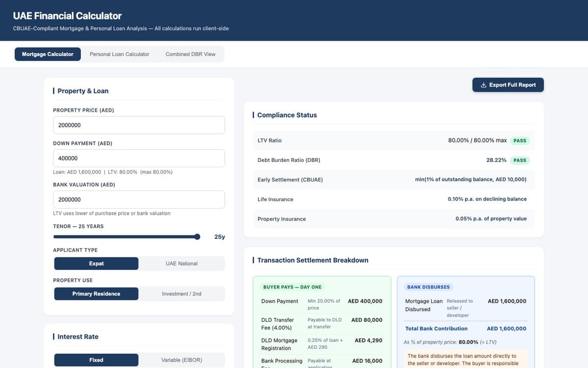Click the BANK DISBURSES badge
This screenshot has width=588, height=368.
coord(429,287)
